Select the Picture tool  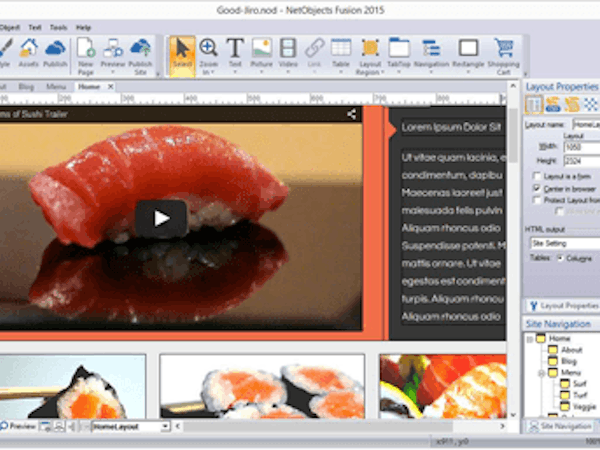[262, 54]
